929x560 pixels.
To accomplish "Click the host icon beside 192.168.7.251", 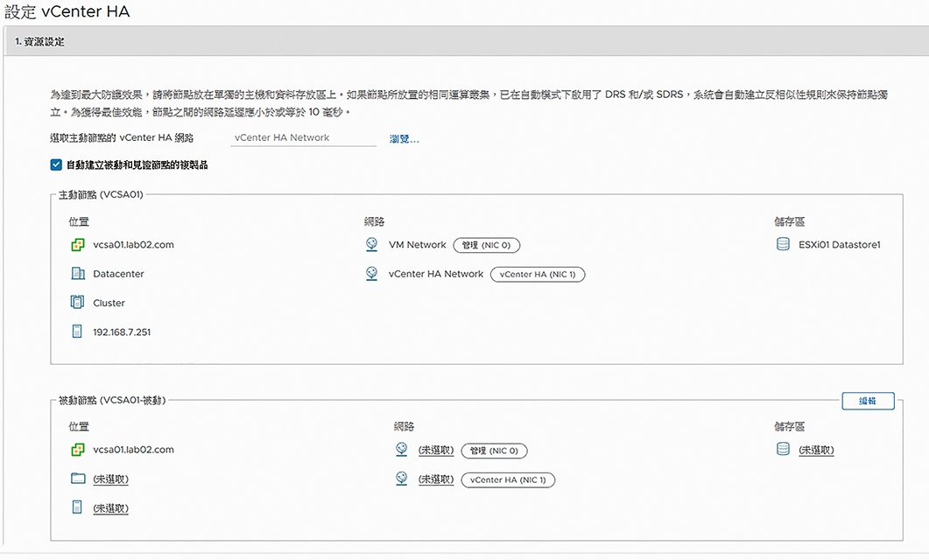I will tap(77, 332).
